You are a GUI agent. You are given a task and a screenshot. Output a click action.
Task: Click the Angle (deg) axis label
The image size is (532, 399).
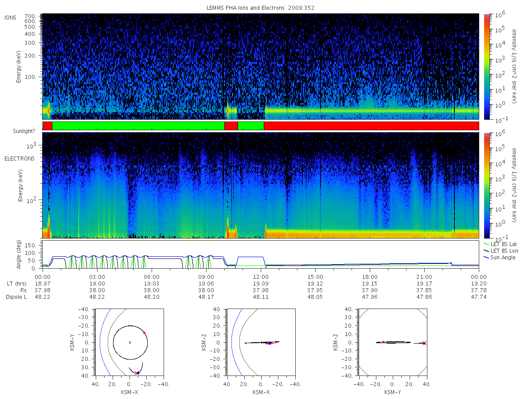pos(20,256)
